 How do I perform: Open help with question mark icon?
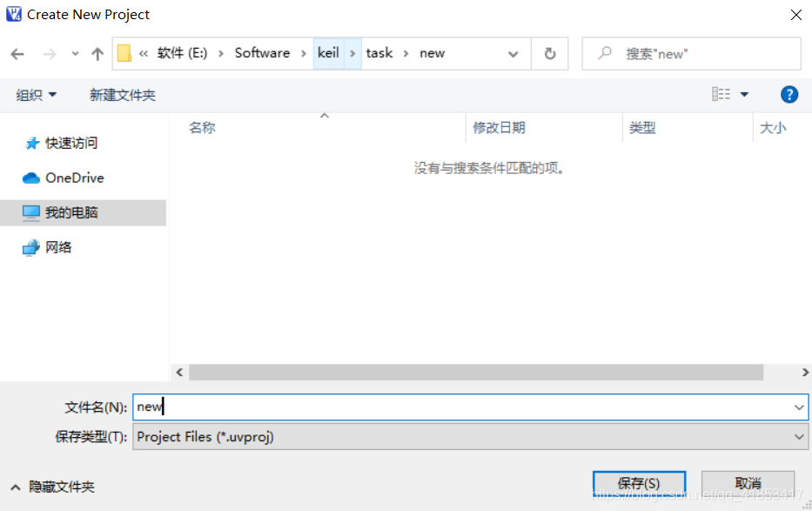pyautogui.click(x=789, y=94)
